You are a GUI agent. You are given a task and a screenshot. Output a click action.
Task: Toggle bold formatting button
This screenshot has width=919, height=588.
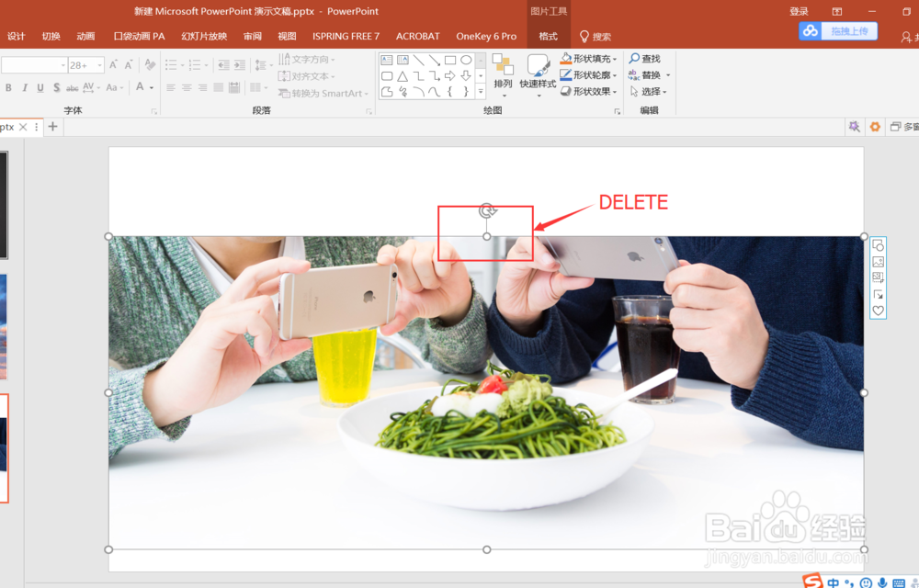pyautogui.click(x=8, y=88)
